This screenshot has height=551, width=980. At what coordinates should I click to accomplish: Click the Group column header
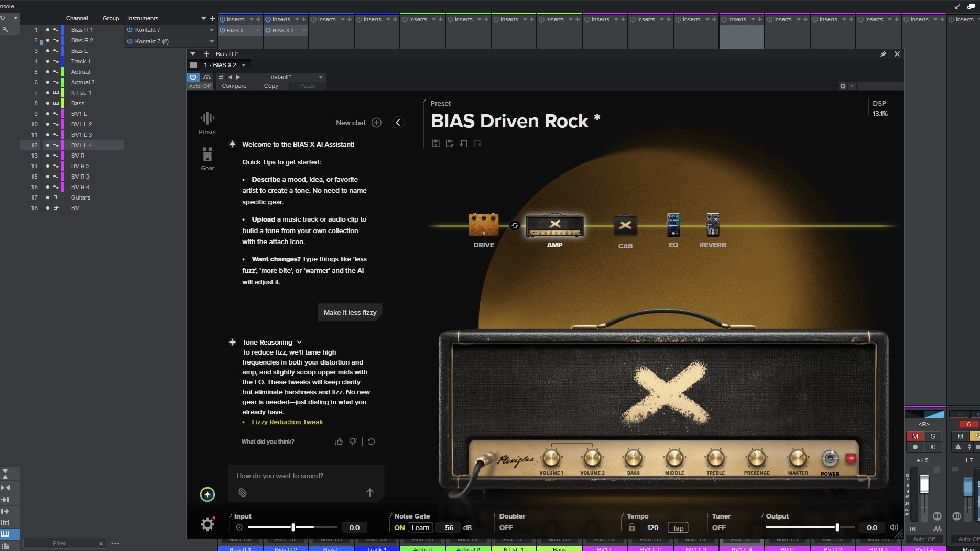click(x=111, y=18)
